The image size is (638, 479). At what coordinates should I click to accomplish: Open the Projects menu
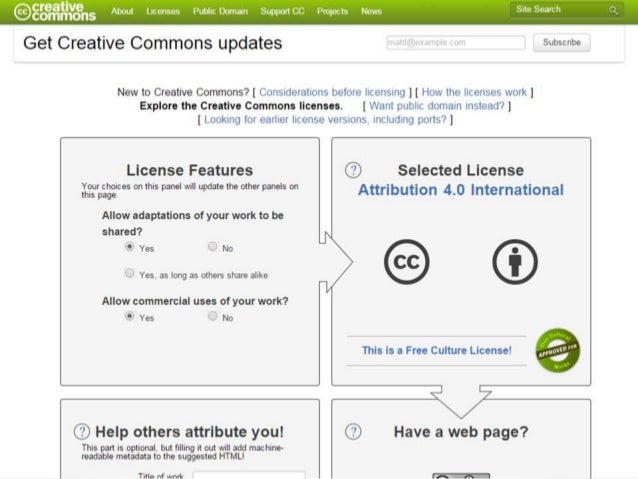coord(332,11)
